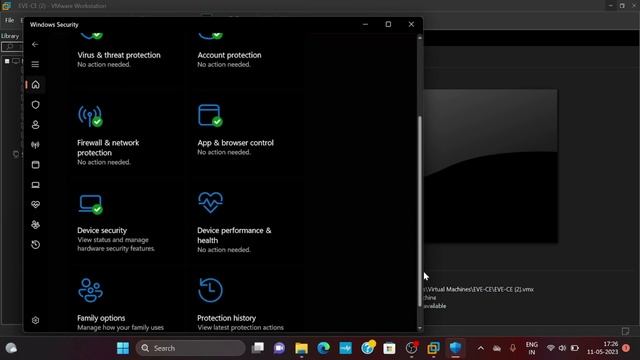Open Account protection heading link
This screenshot has height=360, width=640.
click(229, 55)
